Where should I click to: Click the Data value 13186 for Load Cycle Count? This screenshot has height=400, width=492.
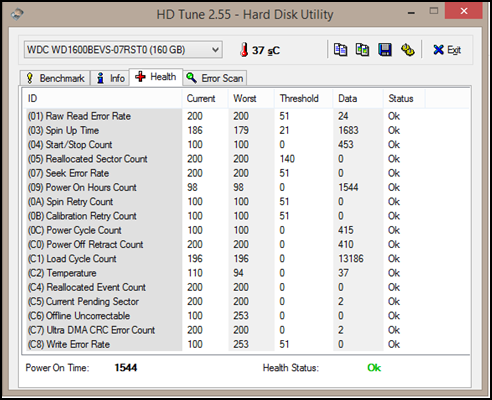point(351,259)
